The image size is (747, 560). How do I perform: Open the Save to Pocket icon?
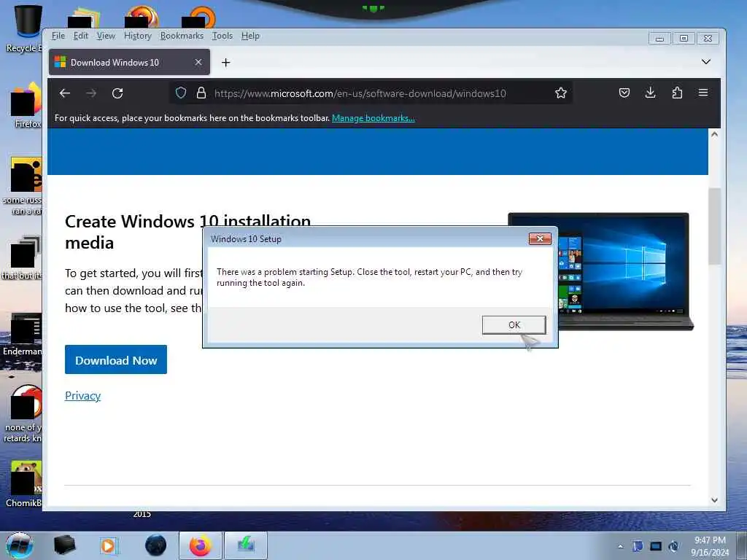[x=624, y=93]
